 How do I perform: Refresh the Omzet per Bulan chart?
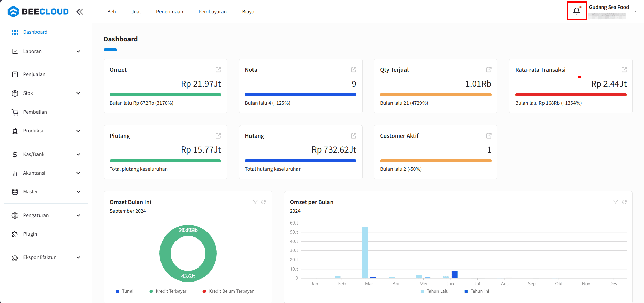(624, 202)
